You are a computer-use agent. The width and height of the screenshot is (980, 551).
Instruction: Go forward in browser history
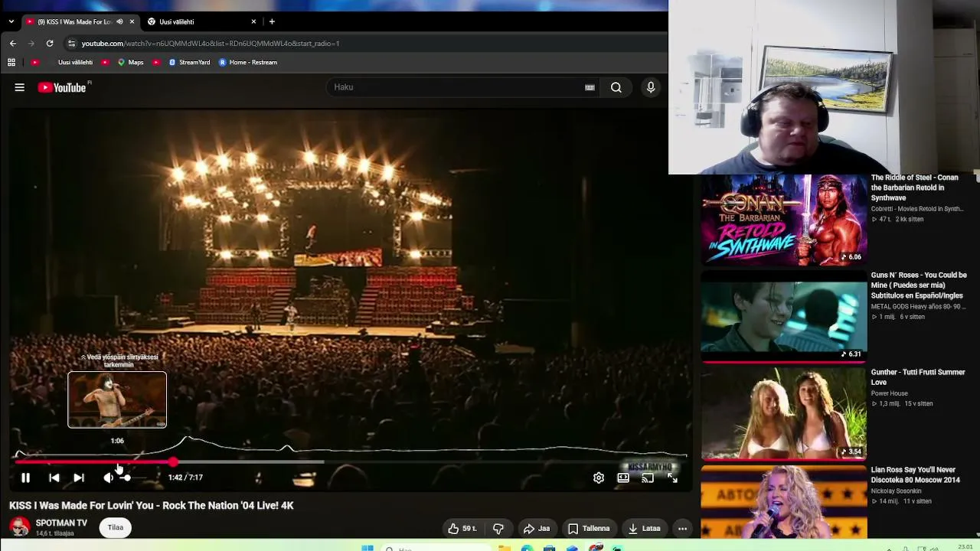[x=31, y=44]
